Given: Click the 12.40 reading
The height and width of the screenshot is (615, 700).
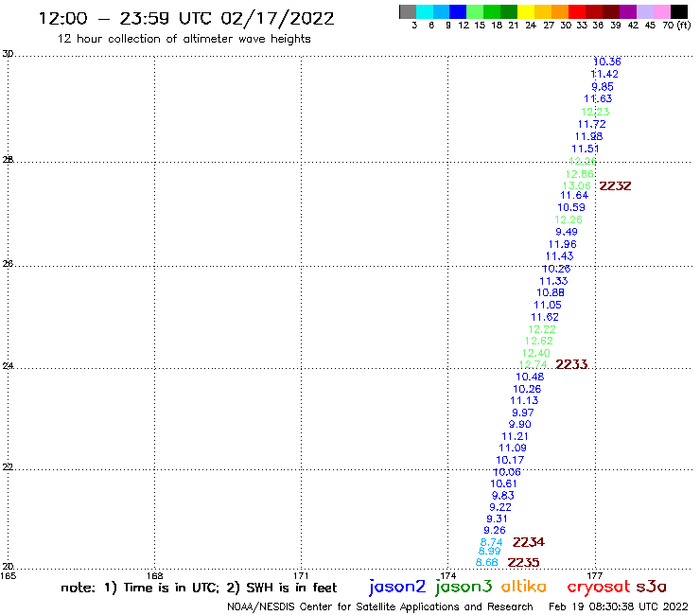Looking at the screenshot, I should point(536,353).
